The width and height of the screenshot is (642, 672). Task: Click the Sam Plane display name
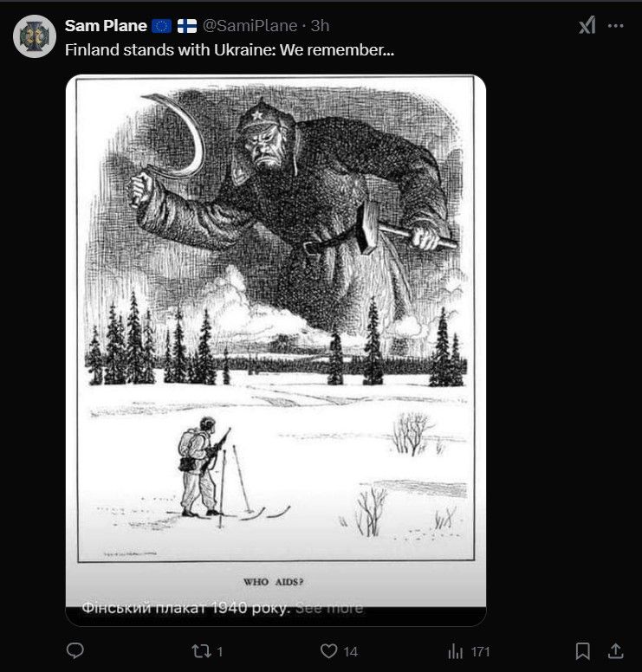(106, 26)
